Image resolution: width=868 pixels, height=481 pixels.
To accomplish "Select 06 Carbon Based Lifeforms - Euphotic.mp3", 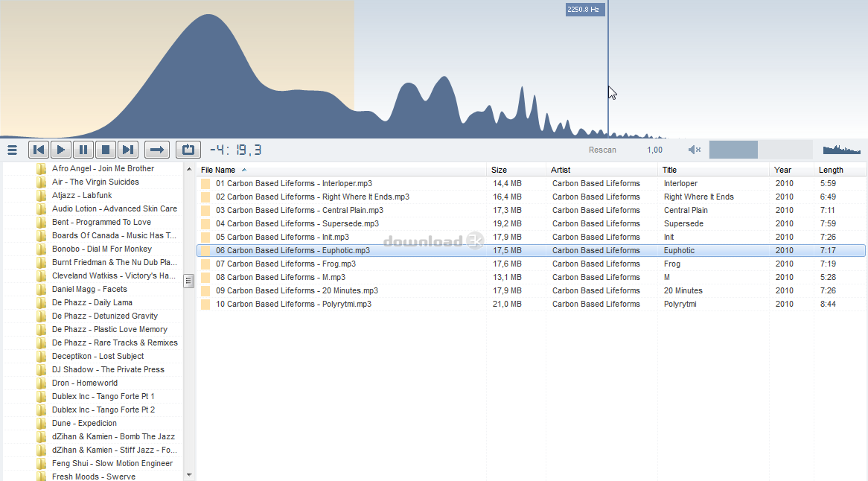I will pos(293,250).
